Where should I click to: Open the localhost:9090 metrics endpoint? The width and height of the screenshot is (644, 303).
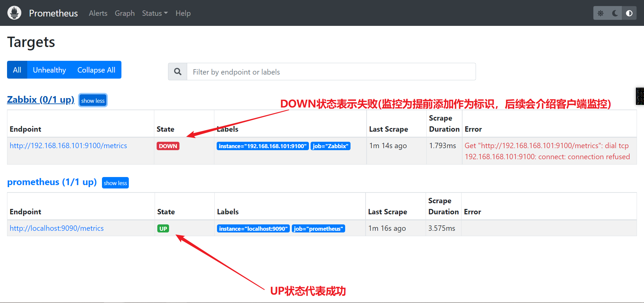click(57, 228)
